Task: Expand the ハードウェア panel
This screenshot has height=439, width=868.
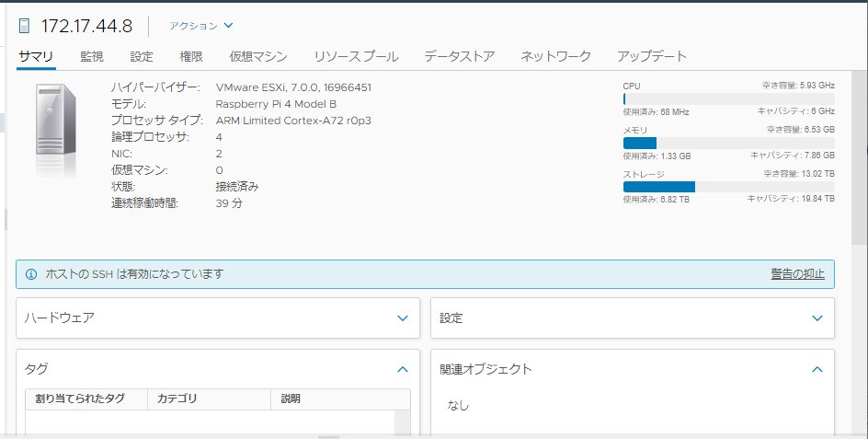Action: (x=403, y=318)
